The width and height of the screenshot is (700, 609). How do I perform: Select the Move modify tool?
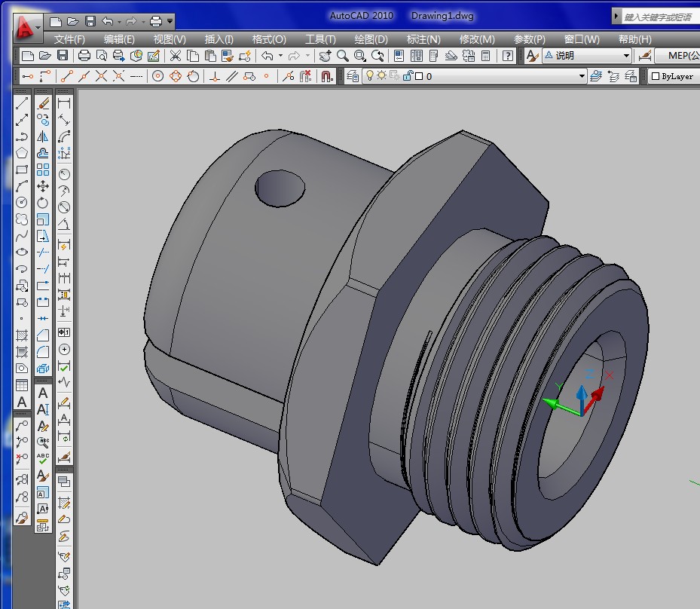(43, 185)
